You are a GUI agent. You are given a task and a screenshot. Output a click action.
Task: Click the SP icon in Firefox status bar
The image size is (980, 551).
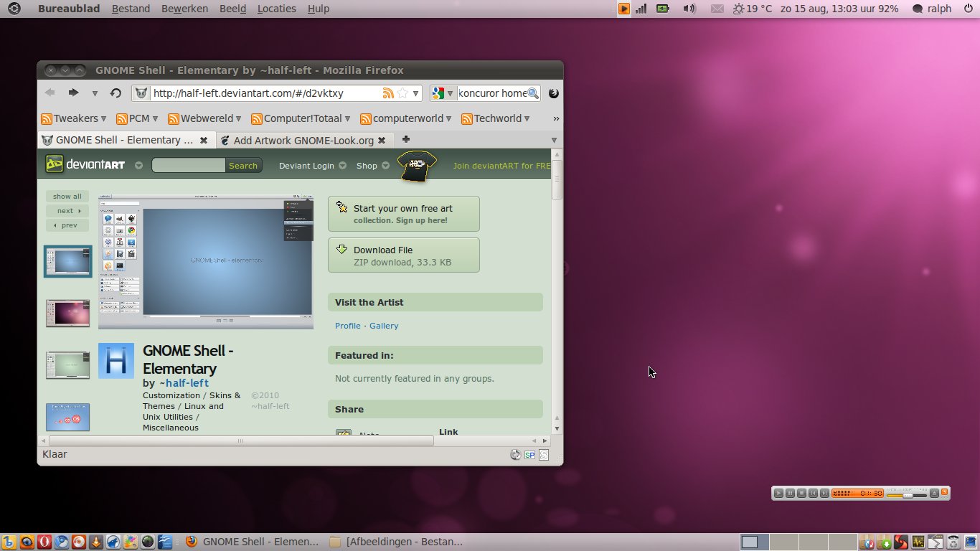[x=529, y=455]
